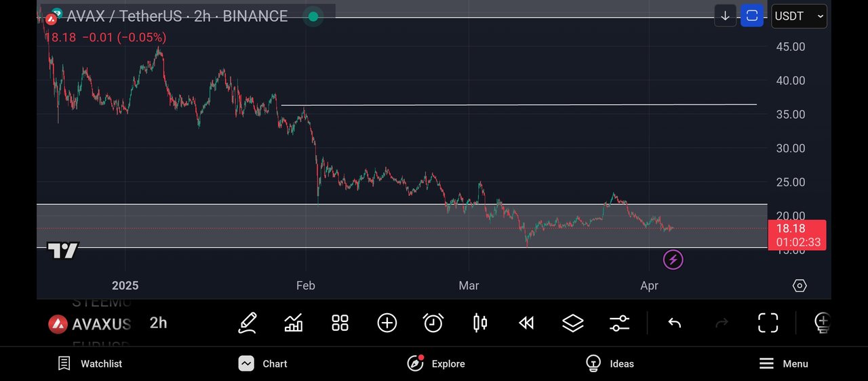Open the indicators chart icon
Viewport: 868px width, 381px height.
pos(294,323)
